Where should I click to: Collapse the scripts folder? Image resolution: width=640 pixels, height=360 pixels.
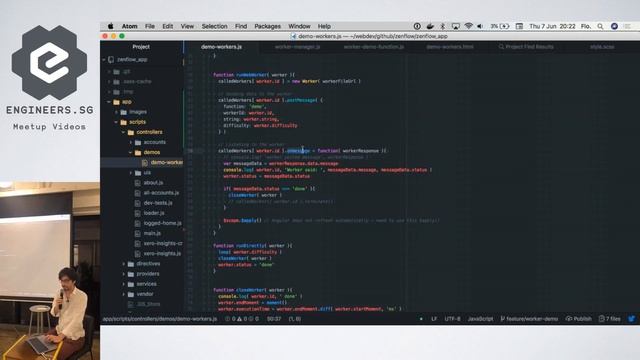tap(116, 122)
